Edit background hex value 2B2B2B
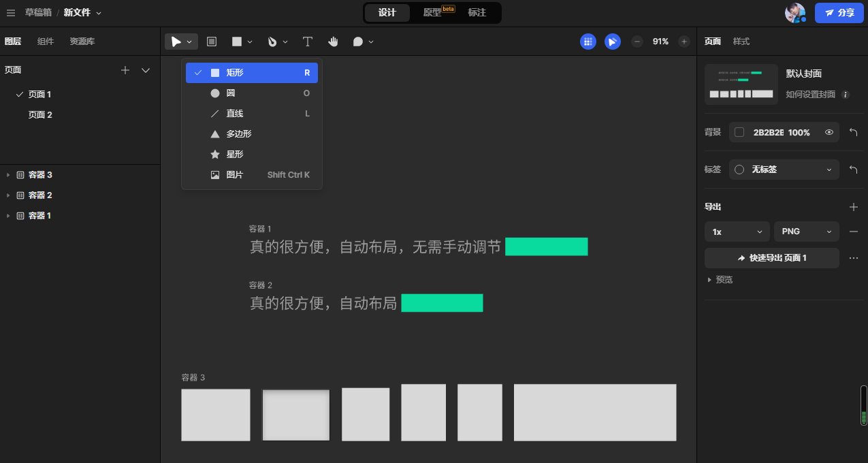The width and height of the screenshot is (868, 463). click(768, 132)
